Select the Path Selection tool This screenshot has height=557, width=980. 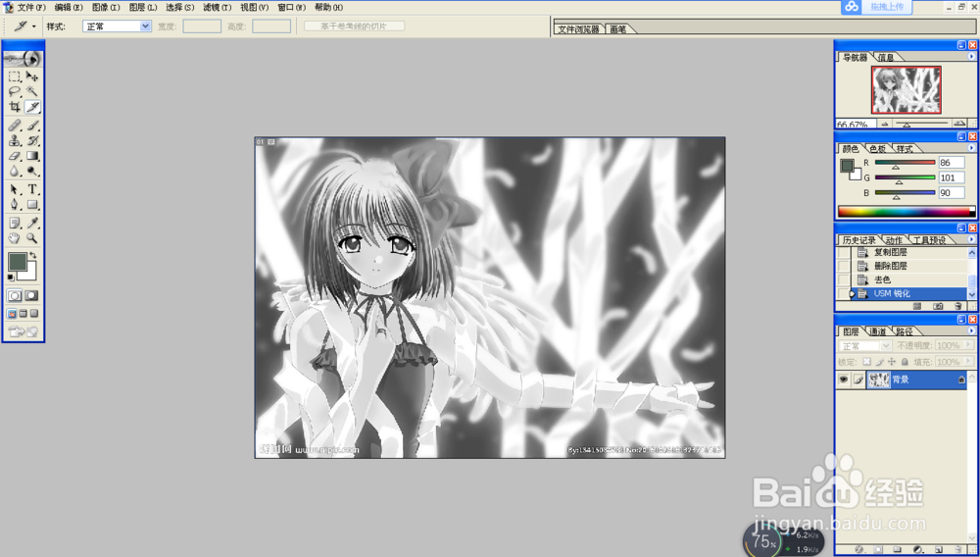pos(15,189)
